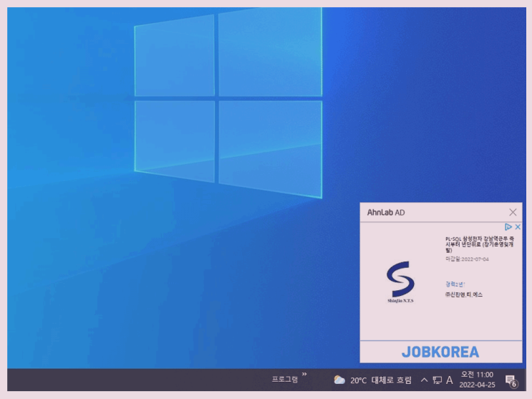Open the PL-SQL job posting headline
This screenshot has width=532, height=399.
point(480,244)
